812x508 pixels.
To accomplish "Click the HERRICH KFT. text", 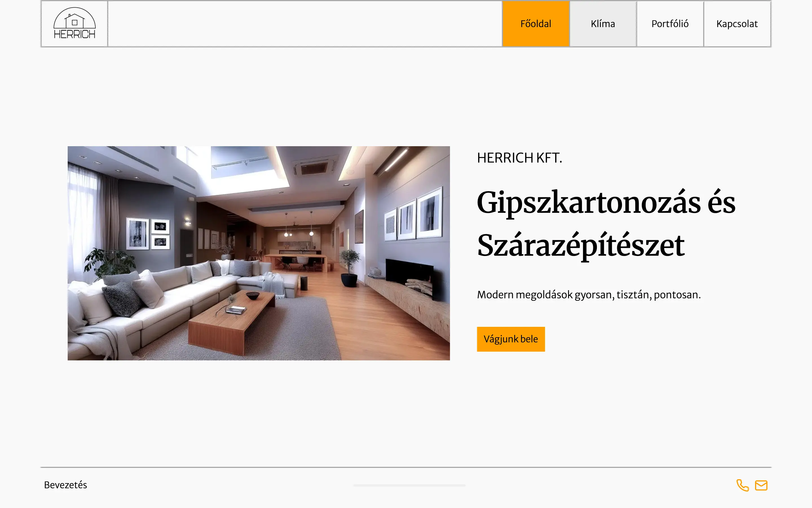I will (x=519, y=158).
